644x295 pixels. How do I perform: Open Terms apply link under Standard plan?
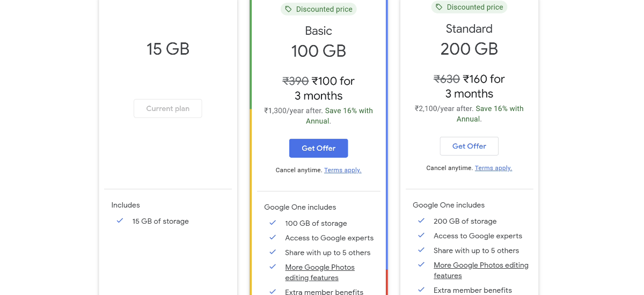[x=493, y=168]
